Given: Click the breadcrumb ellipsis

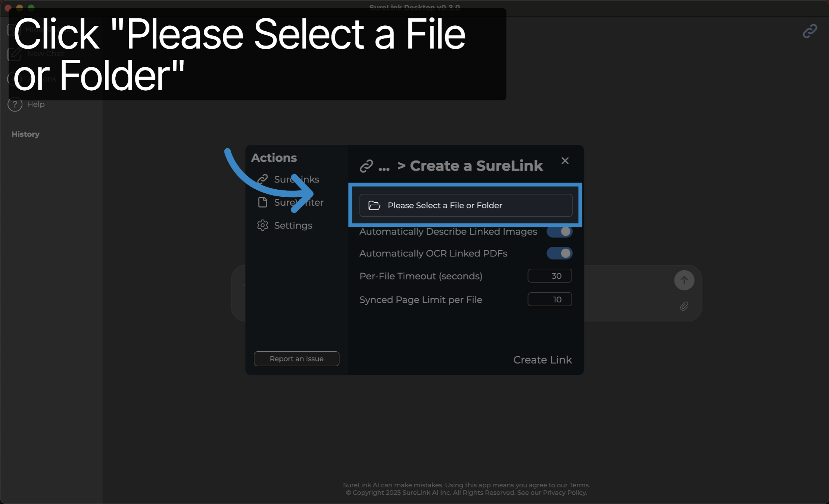Looking at the screenshot, I should click(x=384, y=169).
